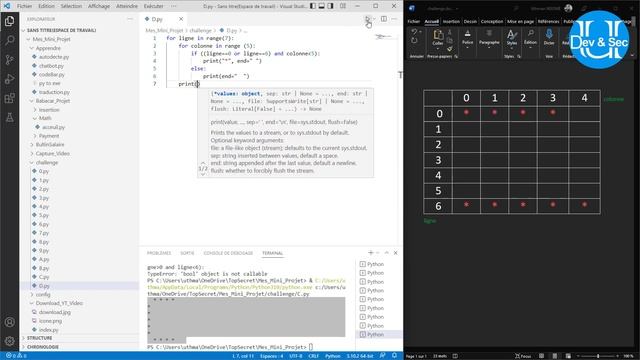Expand the CHRONOLOGIE section
This screenshot has height=360, width=640.
(x=42, y=347)
